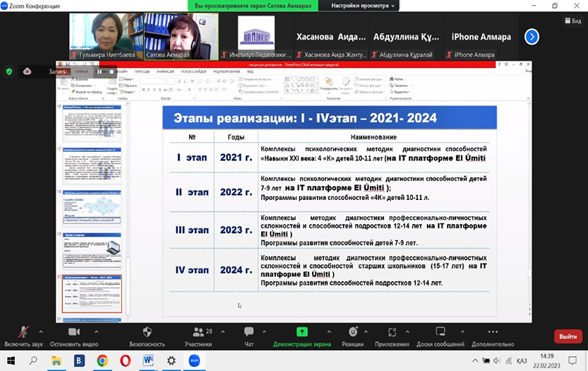Switch keyboard language КАЗ in system tray
This screenshot has height=371, width=588.
[522, 360]
